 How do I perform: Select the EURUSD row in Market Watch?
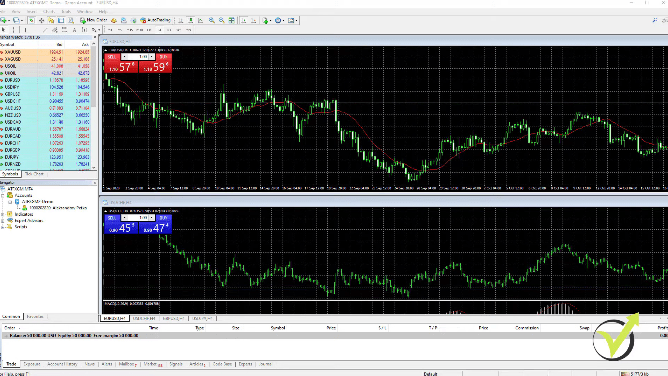pyautogui.click(x=45, y=80)
